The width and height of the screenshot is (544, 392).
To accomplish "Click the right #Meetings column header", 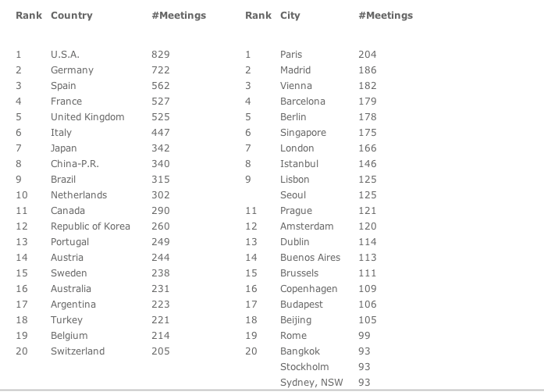I will pos(386,16).
